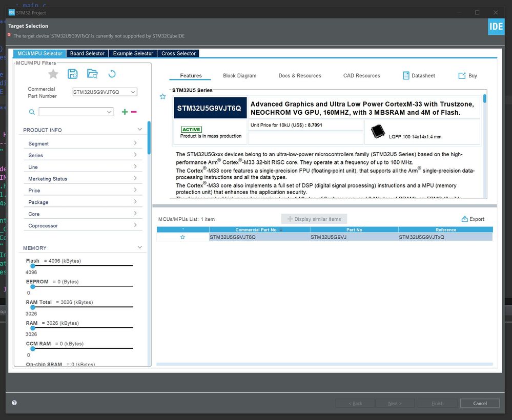
Task: Switch to Example Selector tab
Action: 133,53
